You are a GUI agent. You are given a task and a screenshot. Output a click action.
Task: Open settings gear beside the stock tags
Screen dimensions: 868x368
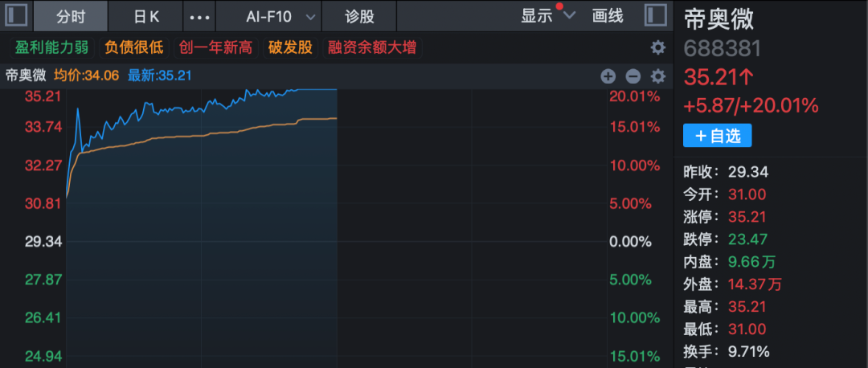pos(657,47)
